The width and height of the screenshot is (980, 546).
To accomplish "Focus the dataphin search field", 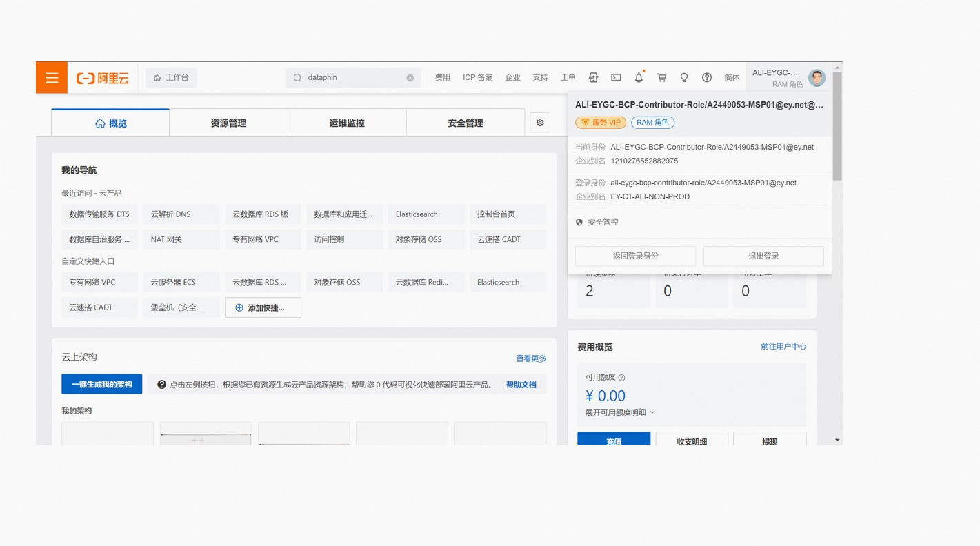I will 353,78.
